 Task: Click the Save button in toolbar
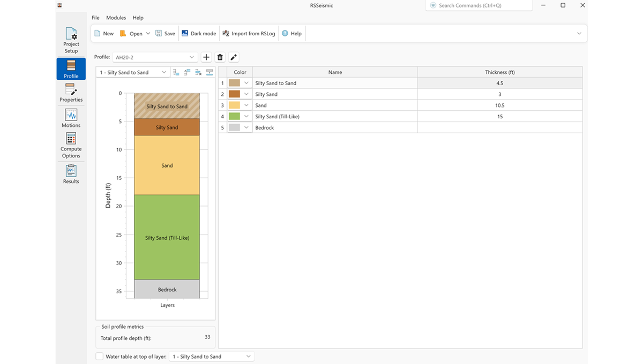tap(165, 33)
